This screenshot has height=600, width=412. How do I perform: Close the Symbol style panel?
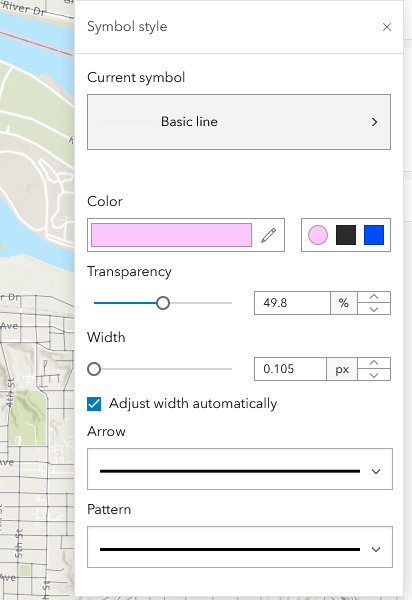(x=387, y=27)
